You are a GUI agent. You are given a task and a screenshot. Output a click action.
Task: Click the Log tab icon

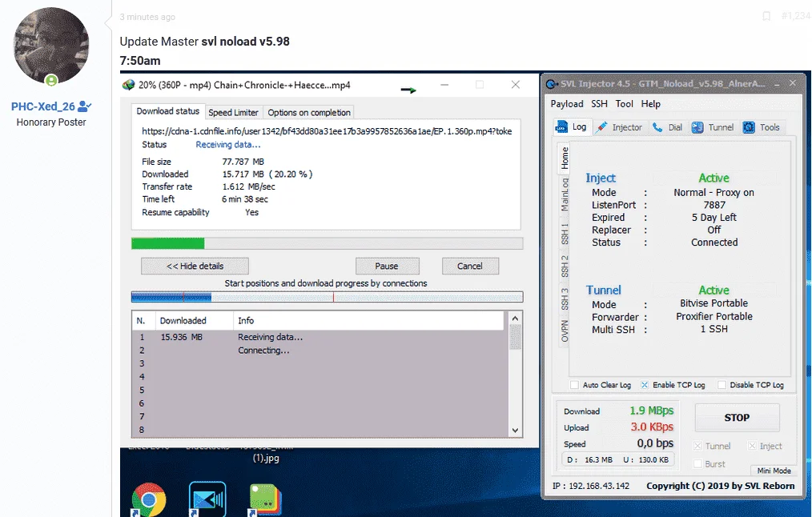point(561,126)
